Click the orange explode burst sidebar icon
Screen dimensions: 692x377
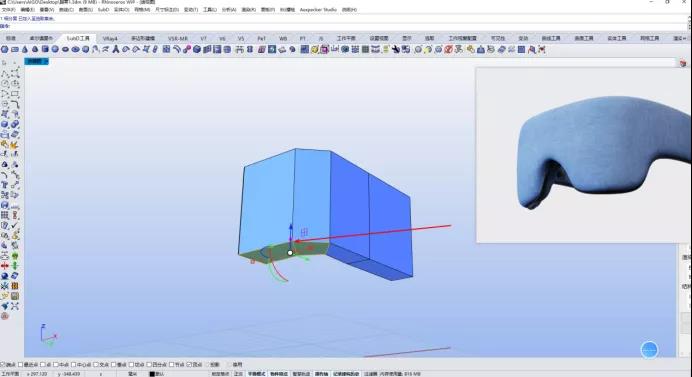pos(15,145)
